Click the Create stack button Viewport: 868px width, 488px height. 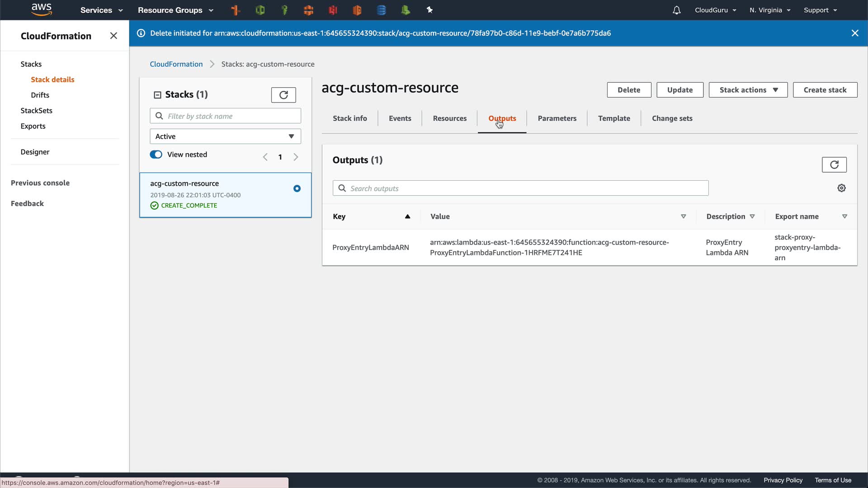coord(825,90)
